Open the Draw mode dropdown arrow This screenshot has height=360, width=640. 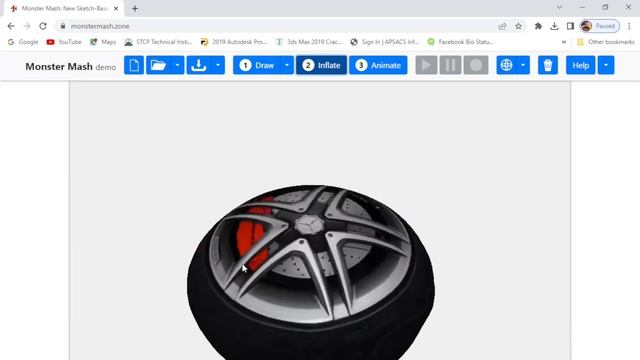pyautogui.click(x=287, y=65)
